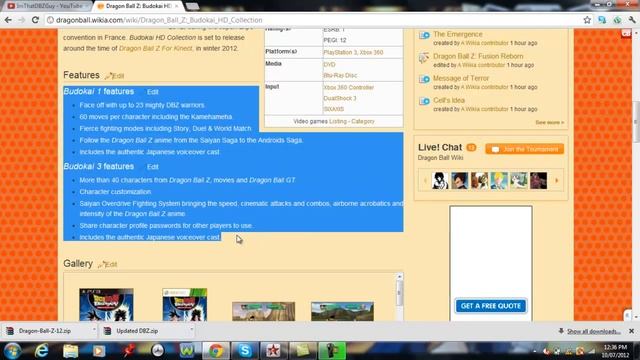Switch to the YouTube browser tab
Screen dimensions: 640x360
(x=47, y=6)
